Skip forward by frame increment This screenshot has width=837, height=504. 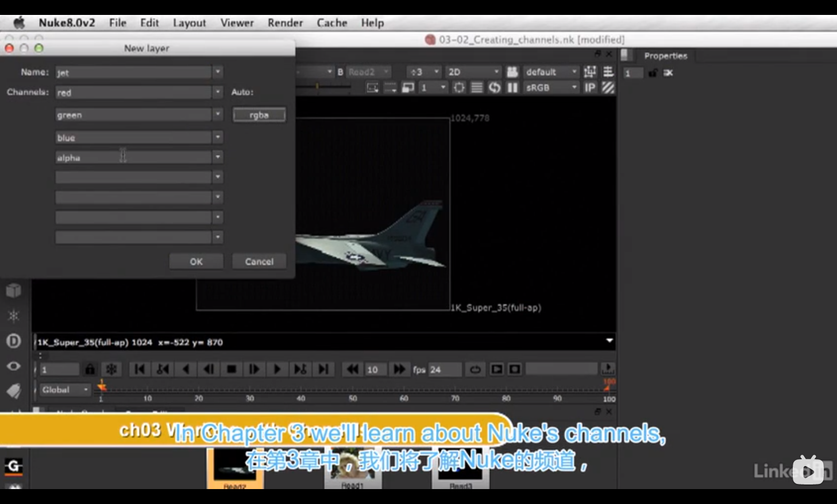(x=399, y=369)
